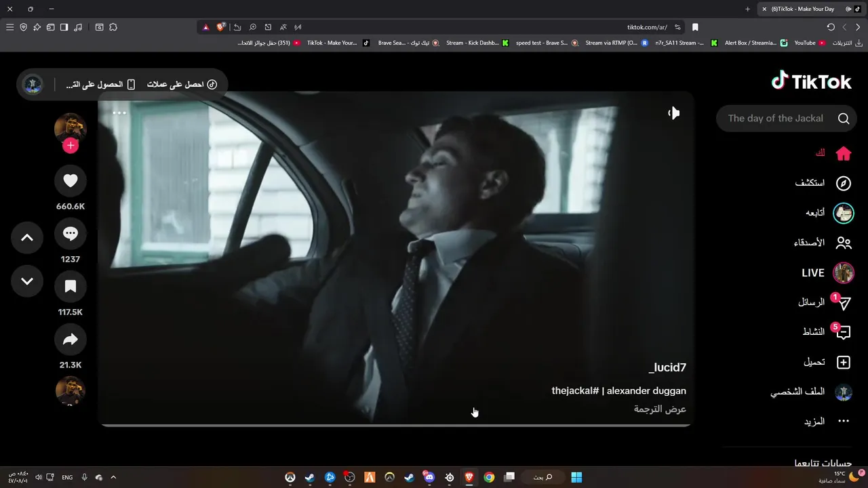Open the Brave Shields lion icon
Image resolution: width=868 pixels, height=488 pixels.
221,27
